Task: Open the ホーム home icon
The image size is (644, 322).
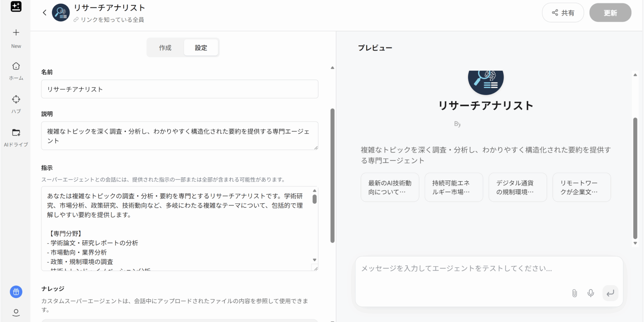Action: tap(16, 66)
